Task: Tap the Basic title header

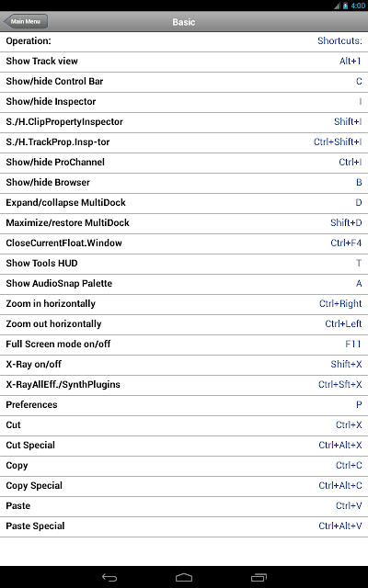Action: click(x=184, y=22)
